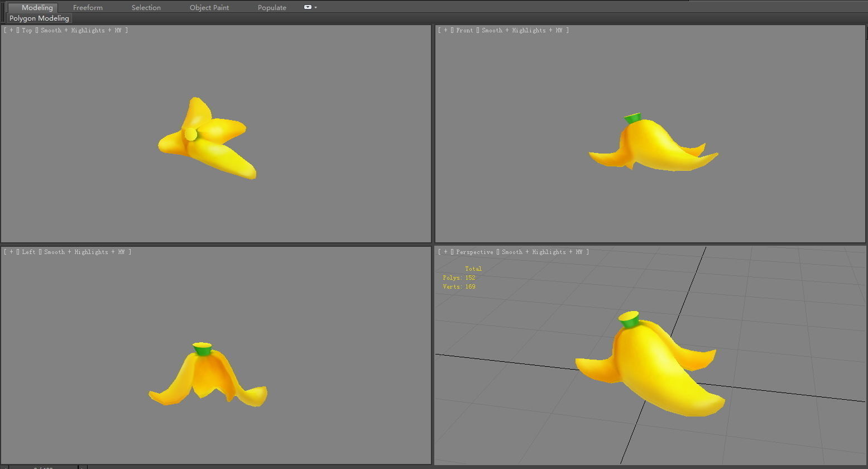Click the Top viewport name label
The image size is (868, 469).
click(27, 30)
